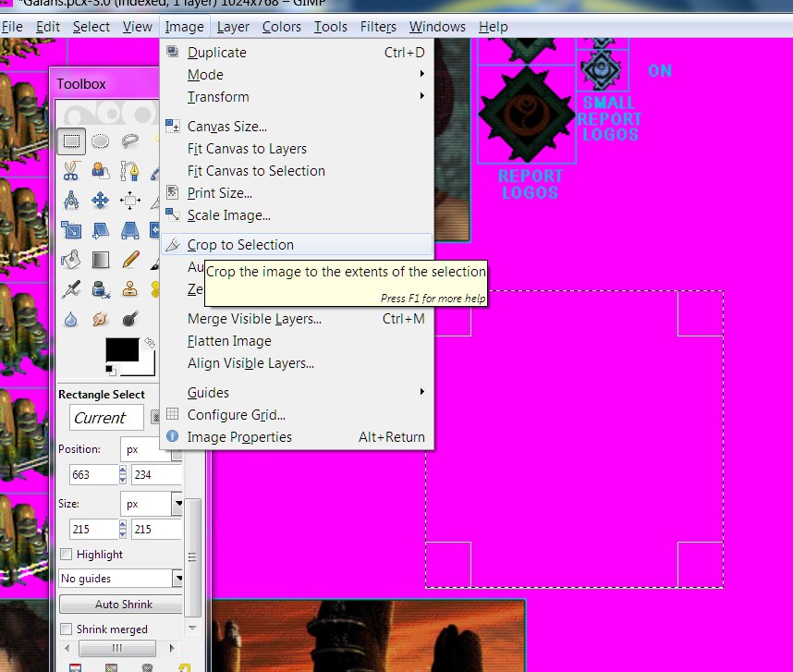Open the No guides dropdown

[121, 579]
